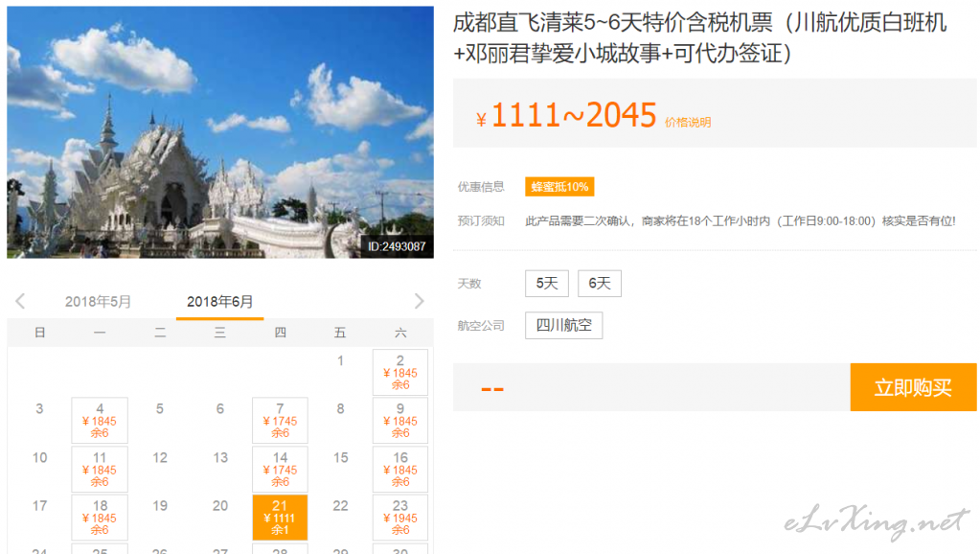The image size is (980, 554).
Task: Pick June 7 priced ¥1745
Action: (280, 420)
